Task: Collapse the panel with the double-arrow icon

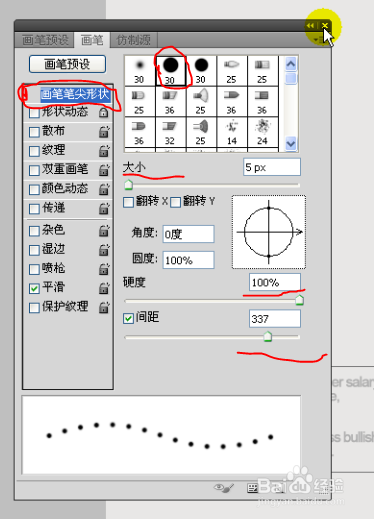Action: tap(310, 25)
